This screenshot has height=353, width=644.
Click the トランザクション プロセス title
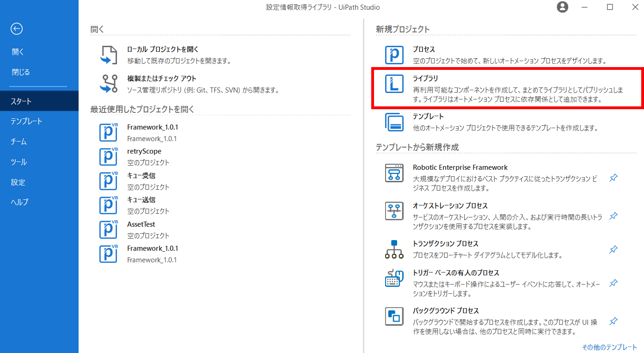pyautogui.click(x=446, y=243)
